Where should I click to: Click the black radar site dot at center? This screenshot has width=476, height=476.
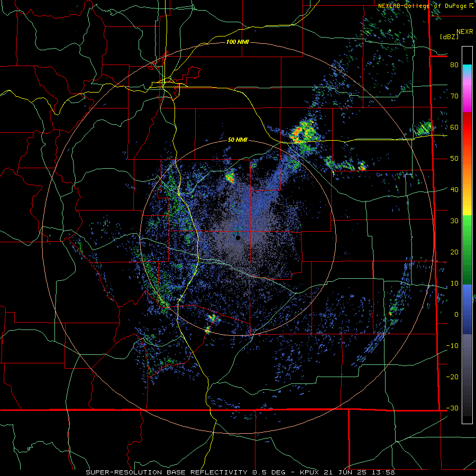[239, 238]
